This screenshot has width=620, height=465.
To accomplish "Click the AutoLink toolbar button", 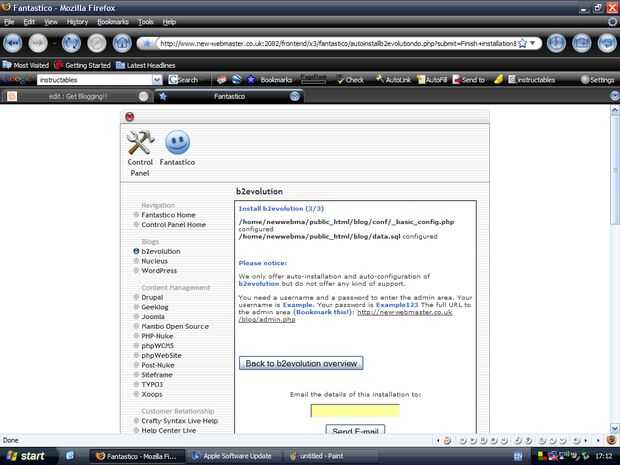I will (393, 80).
